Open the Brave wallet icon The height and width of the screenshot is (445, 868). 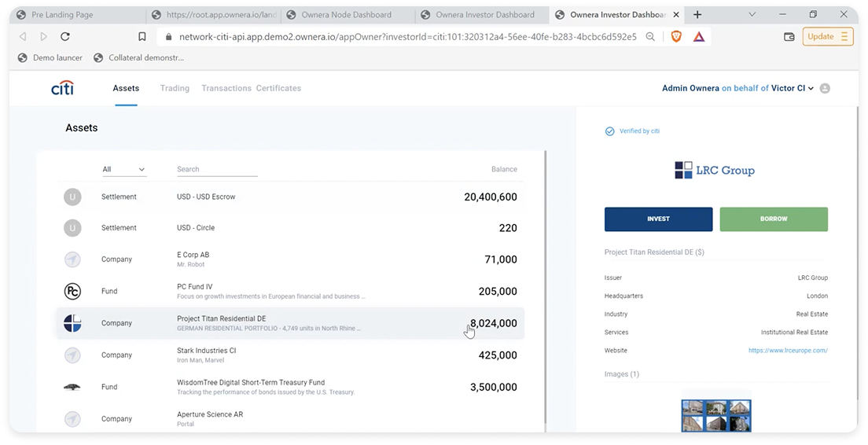coord(789,36)
